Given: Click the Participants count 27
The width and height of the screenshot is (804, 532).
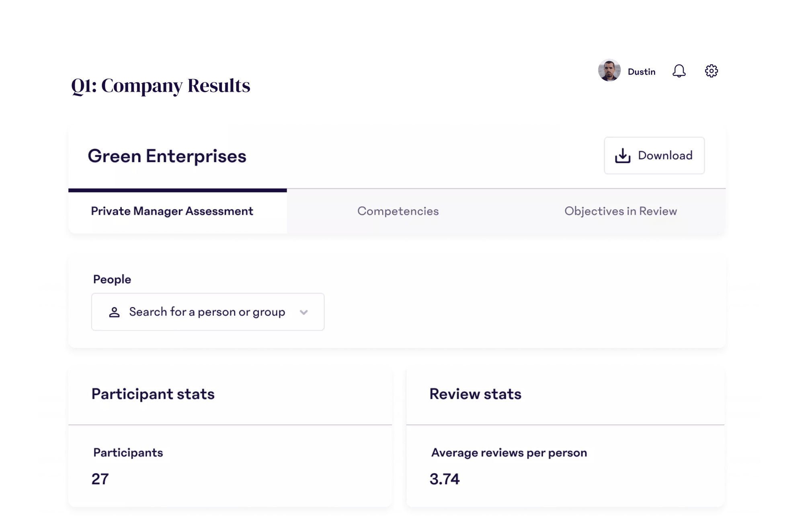Looking at the screenshot, I should tap(100, 479).
